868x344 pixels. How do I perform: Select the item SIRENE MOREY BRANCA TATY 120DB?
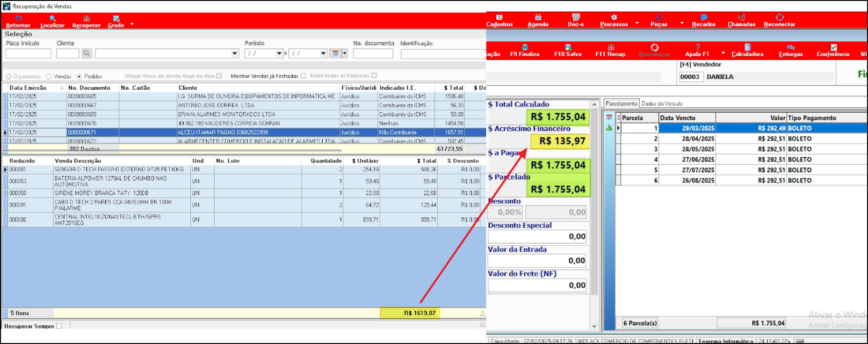(x=244, y=193)
